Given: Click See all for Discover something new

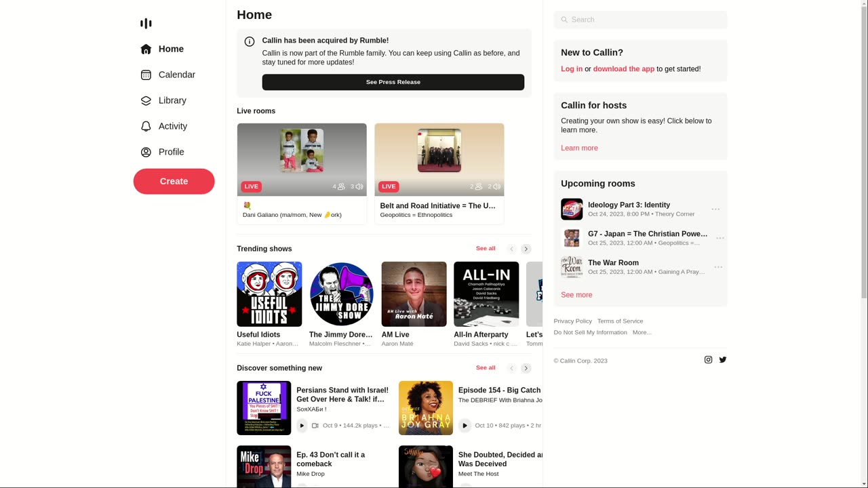Looking at the screenshot, I should pyautogui.click(x=486, y=367).
